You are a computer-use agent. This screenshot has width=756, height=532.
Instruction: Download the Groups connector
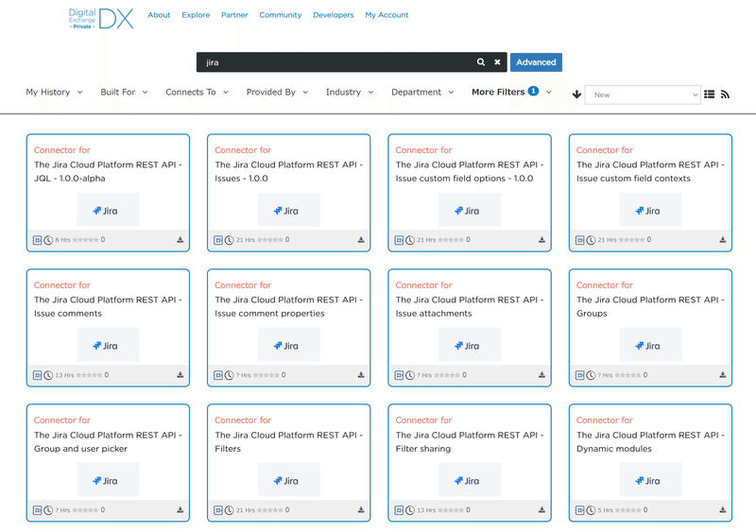[722, 375]
